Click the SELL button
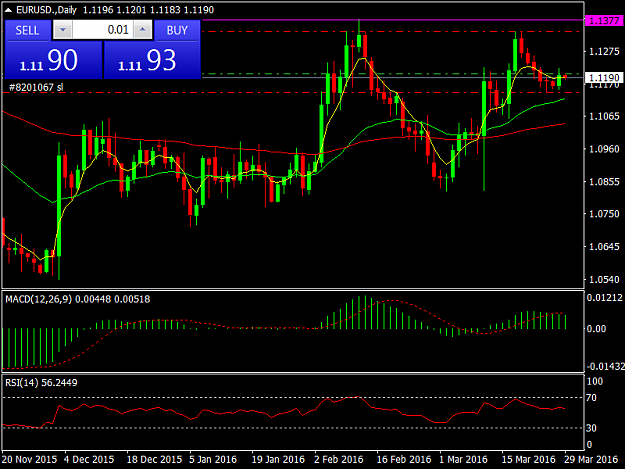 (x=27, y=30)
